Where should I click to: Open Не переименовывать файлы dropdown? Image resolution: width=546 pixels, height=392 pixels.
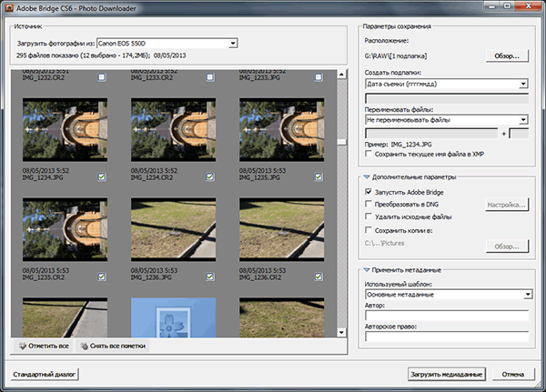pos(523,120)
